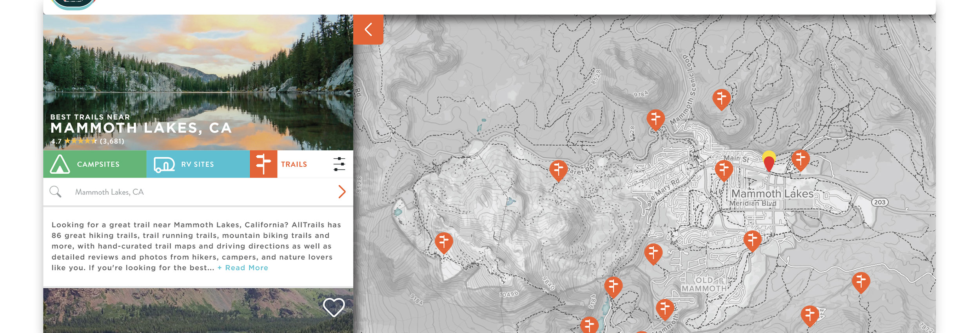Viewport: 980px width, 333px height.
Task: Focus the Mammoth Lakes, CA search field
Action: click(198, 192)
